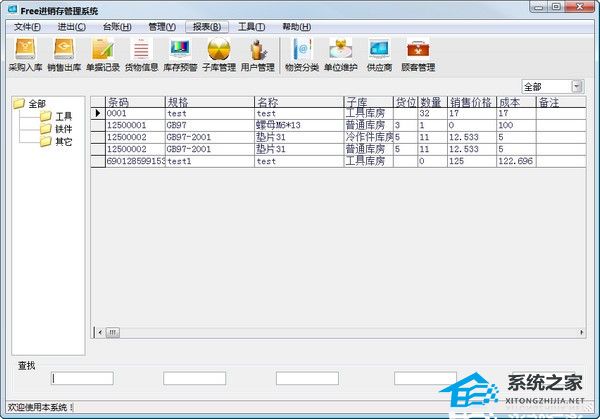Open the 库存预警 stock warning icon

coord(180,55)
